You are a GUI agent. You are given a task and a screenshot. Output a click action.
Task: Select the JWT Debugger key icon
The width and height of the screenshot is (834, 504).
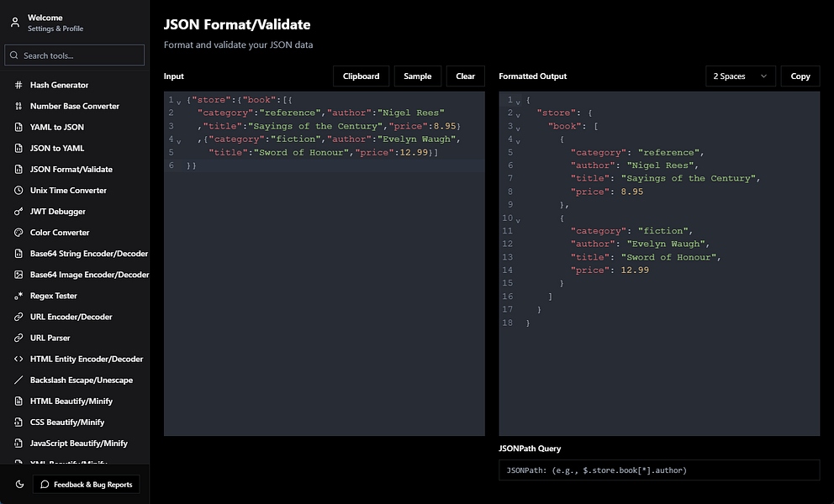(18, 212)
